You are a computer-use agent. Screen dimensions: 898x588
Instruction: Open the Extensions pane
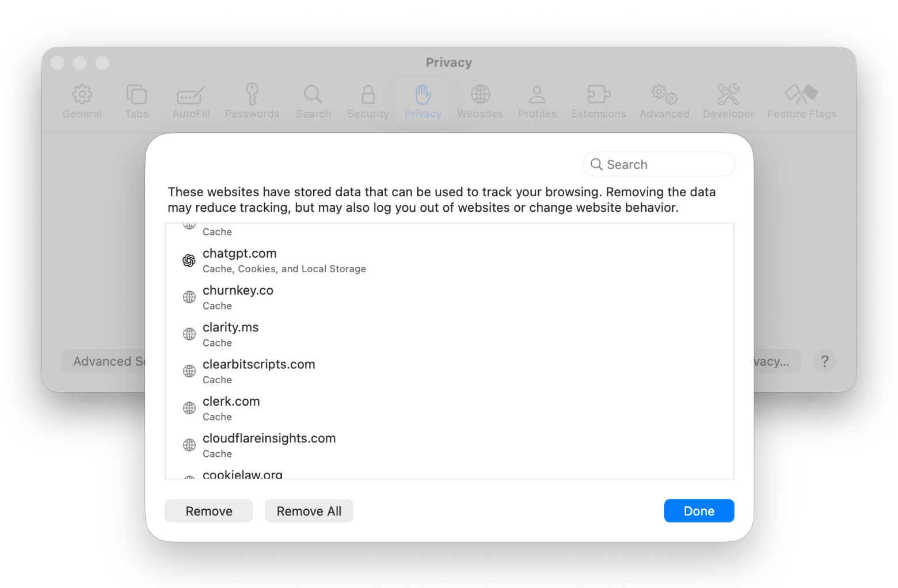coord(598,101)
